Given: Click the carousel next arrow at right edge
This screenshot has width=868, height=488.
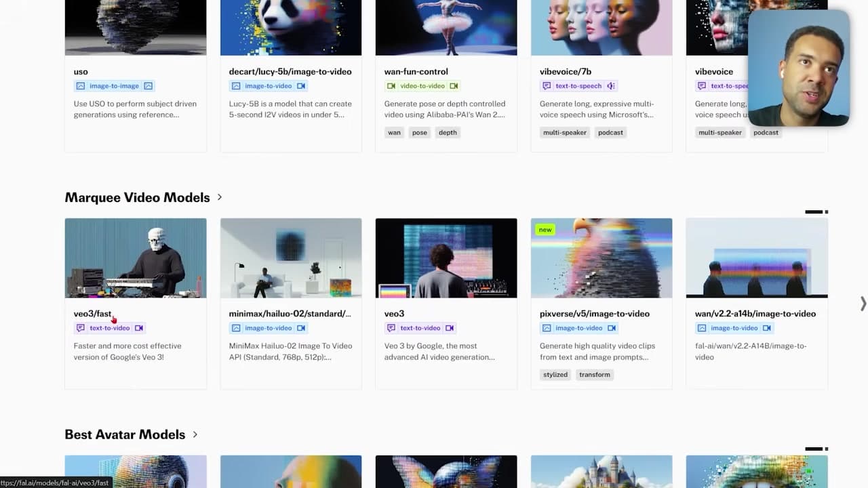Looking at the screenshot, I should (x=863, y=303).
